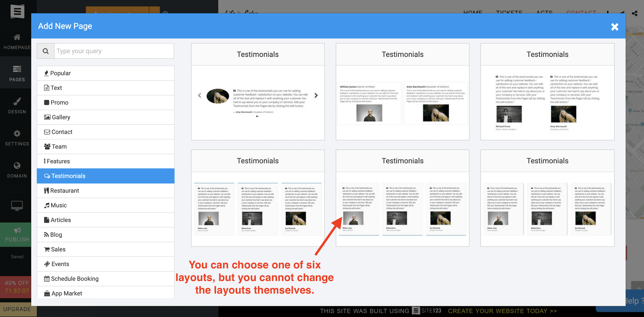The height and width of the screenshot is (317, 644).
Task: Click Create Your Website Today link
Action: 502,311
